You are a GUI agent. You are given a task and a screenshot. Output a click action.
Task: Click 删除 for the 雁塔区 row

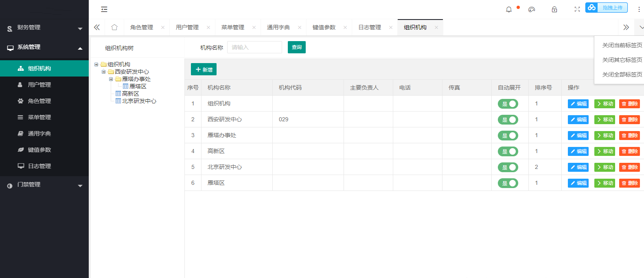(x=629, y=183)
